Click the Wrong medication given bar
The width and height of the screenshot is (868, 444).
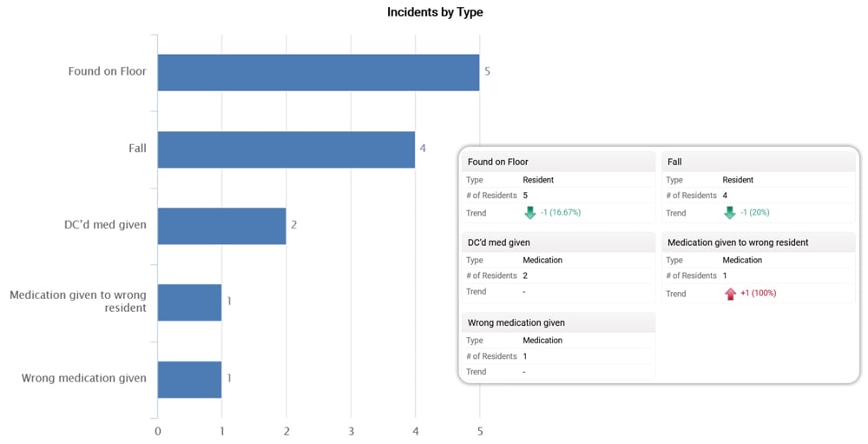[189, 379]
